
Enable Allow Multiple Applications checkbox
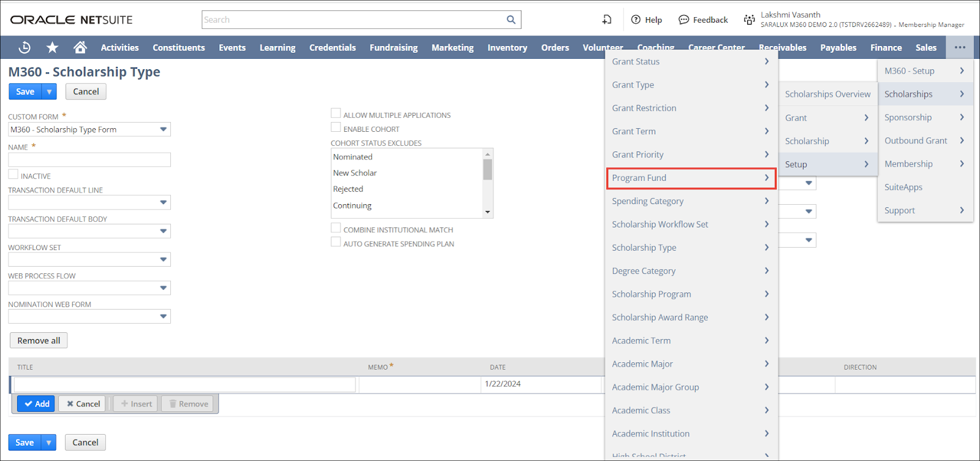(336, 113)
